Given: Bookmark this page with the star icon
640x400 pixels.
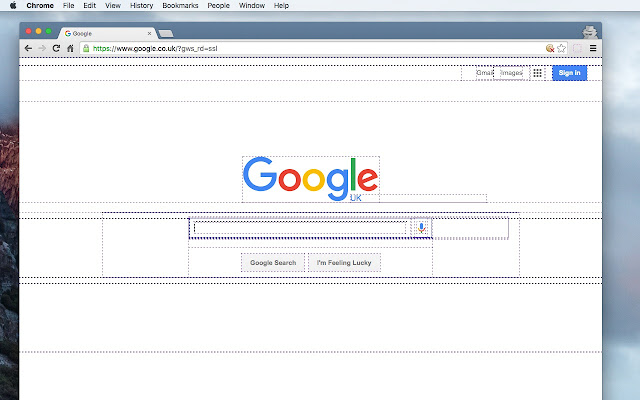Looking at the screenshot, I should [562, 49].
